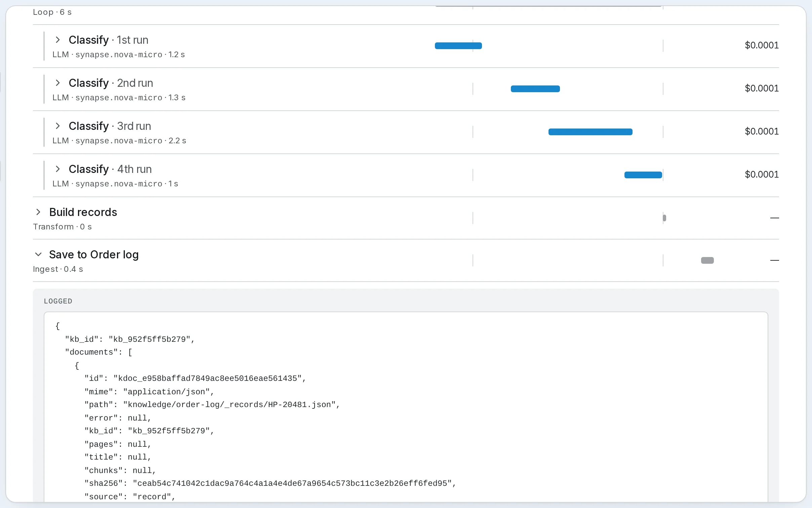Click the LOGGED section heading
The height and width of the screenshot is (508, 812).
(58, 301)
